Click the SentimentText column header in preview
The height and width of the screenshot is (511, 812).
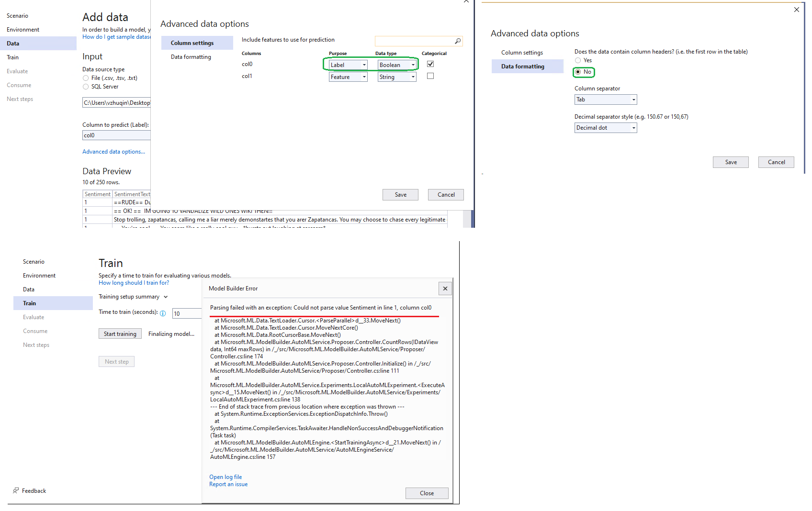tap(132, 194)
